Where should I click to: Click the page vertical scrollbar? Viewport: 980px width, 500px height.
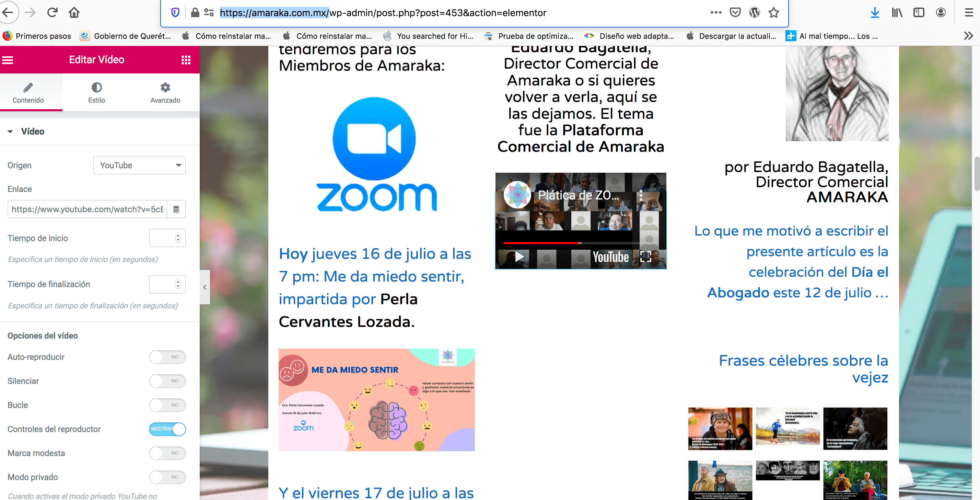tap(977, 174)
